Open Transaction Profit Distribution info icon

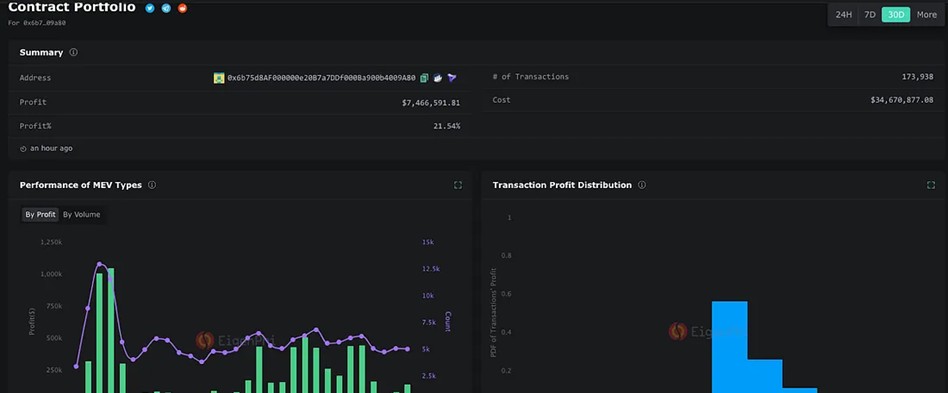641,185
